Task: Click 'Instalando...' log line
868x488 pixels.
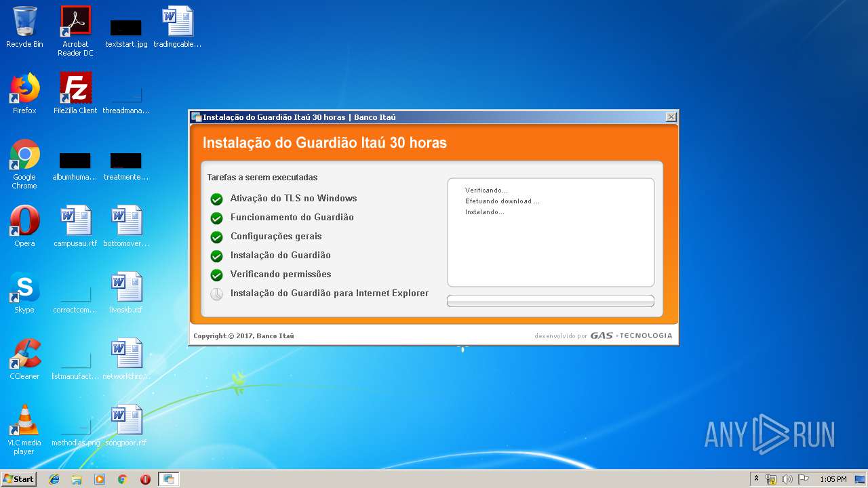Action: [484, 212]
